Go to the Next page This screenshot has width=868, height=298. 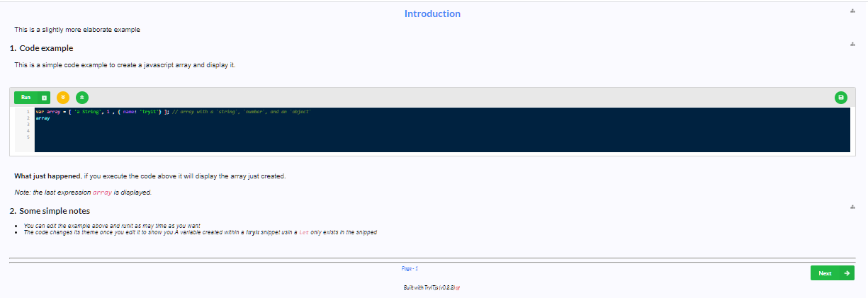pos(833,273)
